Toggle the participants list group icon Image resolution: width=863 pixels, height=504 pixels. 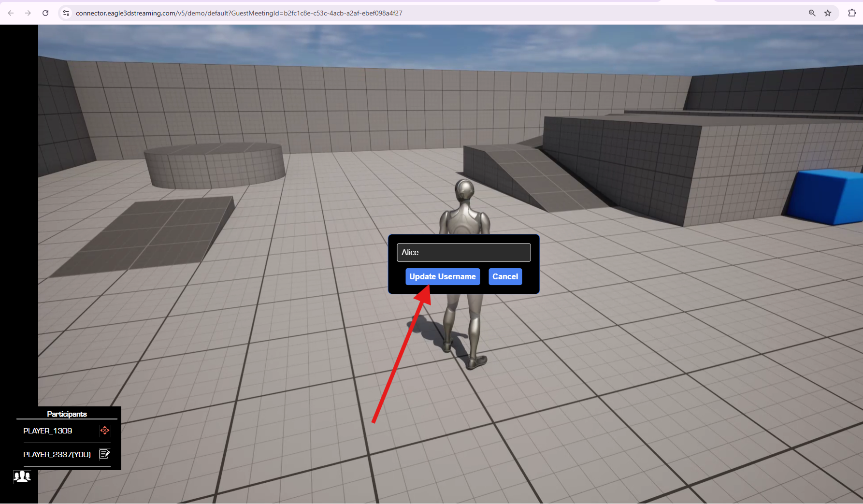click(22, 477)
